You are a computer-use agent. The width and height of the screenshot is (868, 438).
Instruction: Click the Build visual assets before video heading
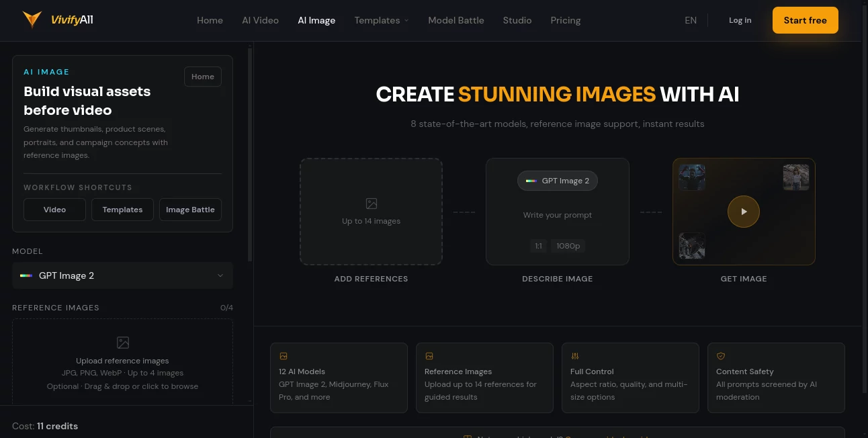(x=87, y=101)
